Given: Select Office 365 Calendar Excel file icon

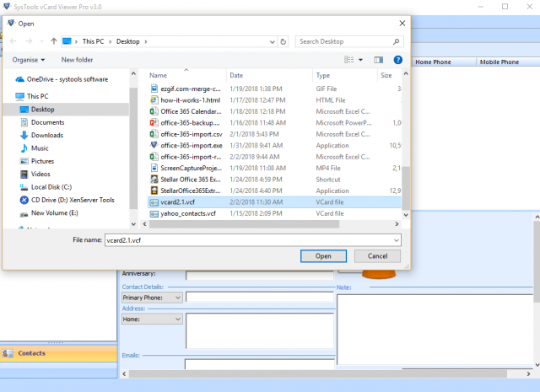Looking at the screenshot, I should [x=154, y=111].
